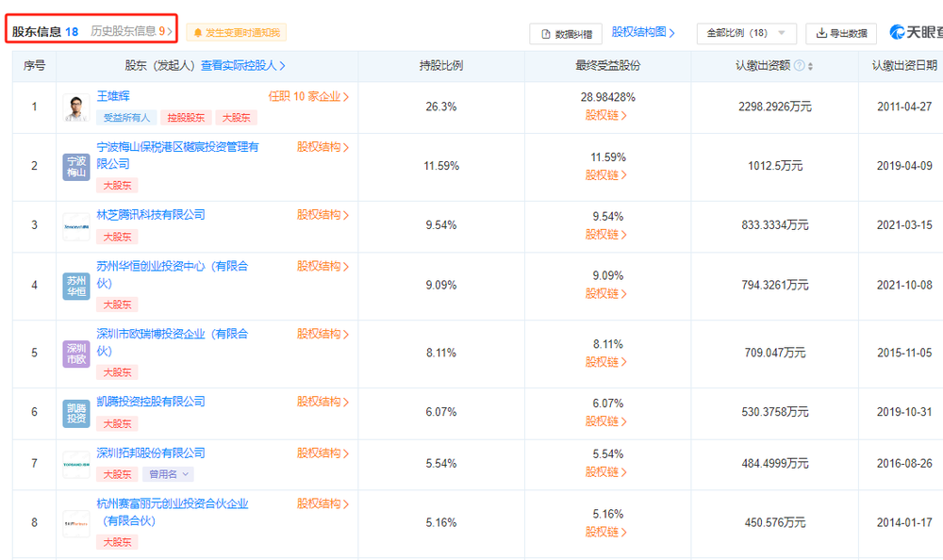Switch to 历史股东信息 9 tab
Screen dimensions: 943x560
coord(131,31)
